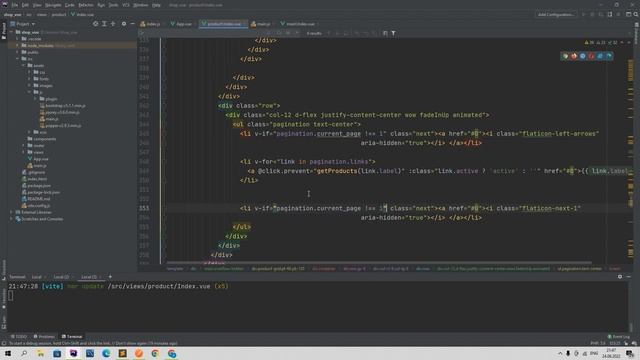
Task: Expand the plugin folder
Action: point(36,99)
